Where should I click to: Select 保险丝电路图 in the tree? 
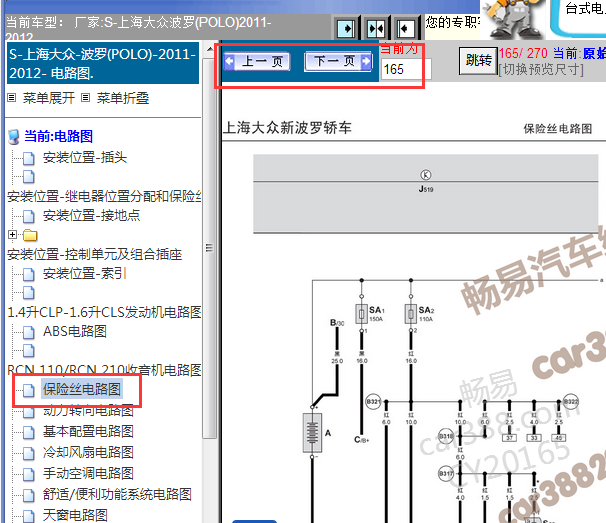[x=82, y=389]
